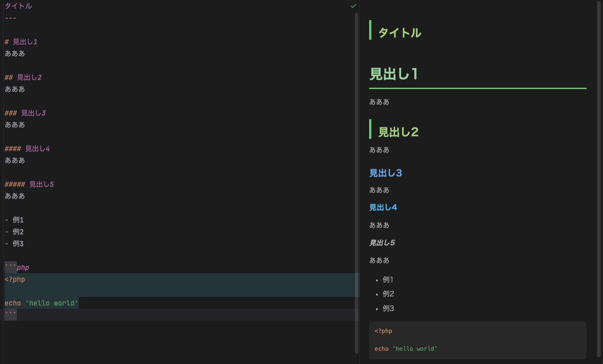Click the '見出し4' heading in preview

click(x=383, y=207)
